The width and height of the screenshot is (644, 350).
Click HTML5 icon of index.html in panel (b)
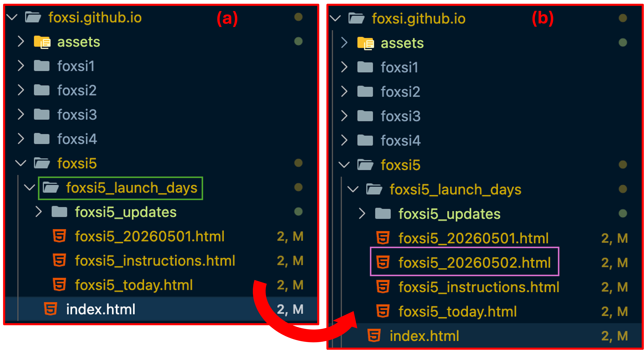[374, 335]
